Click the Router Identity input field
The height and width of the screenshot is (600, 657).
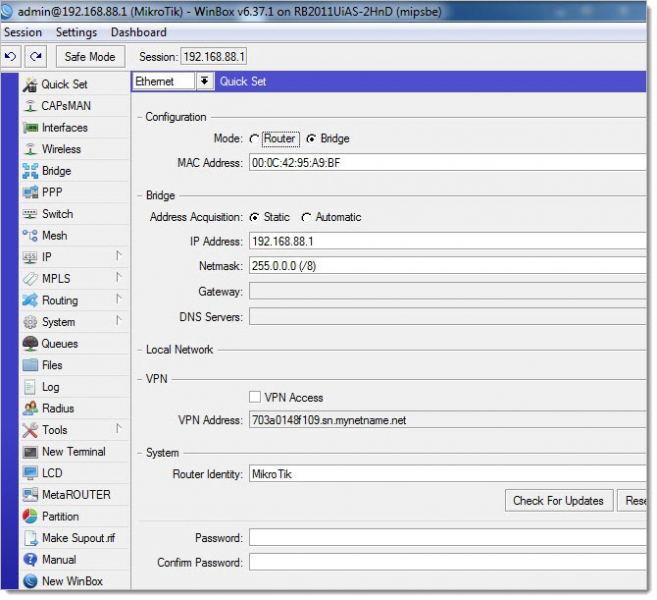tap(445, 475)
